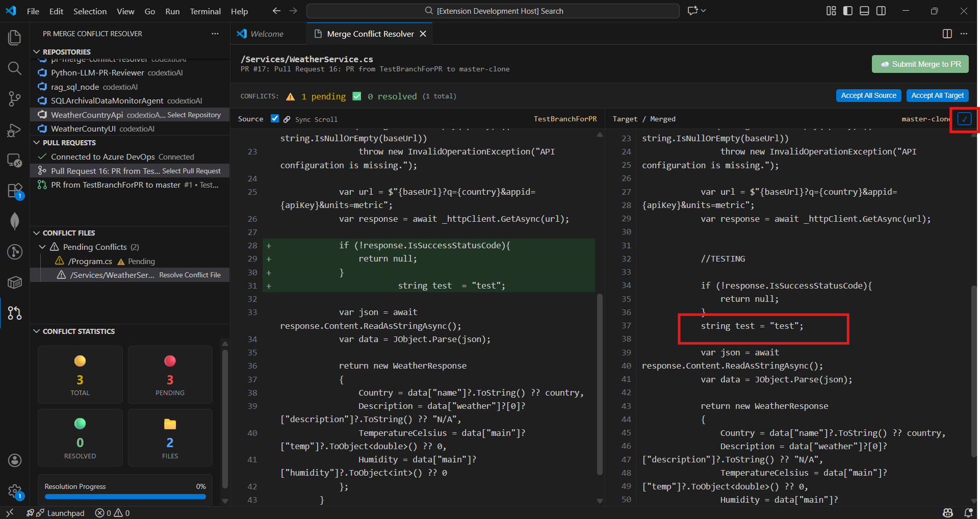
Task: Open Source Control view
Action: (x=15, y=99)
